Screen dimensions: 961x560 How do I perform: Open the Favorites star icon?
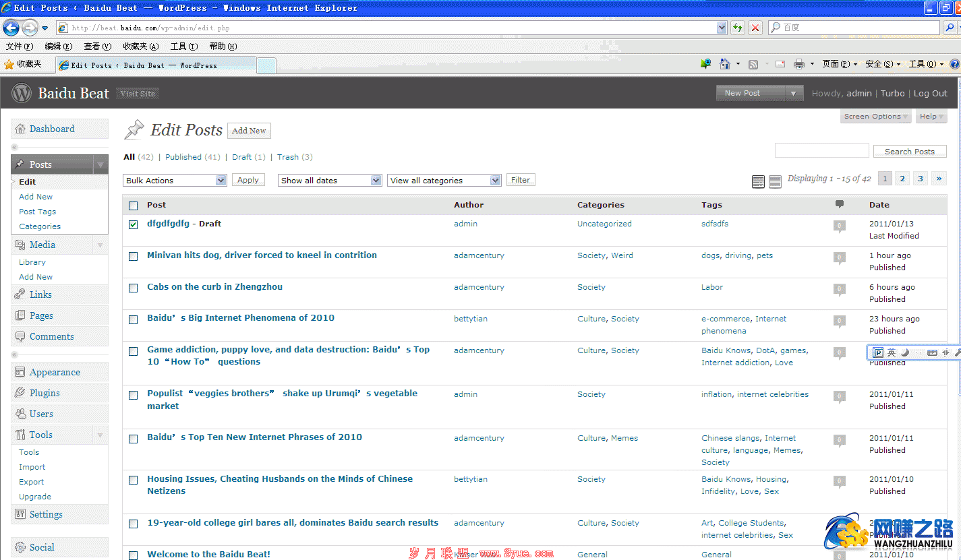(x=9, y=64)
